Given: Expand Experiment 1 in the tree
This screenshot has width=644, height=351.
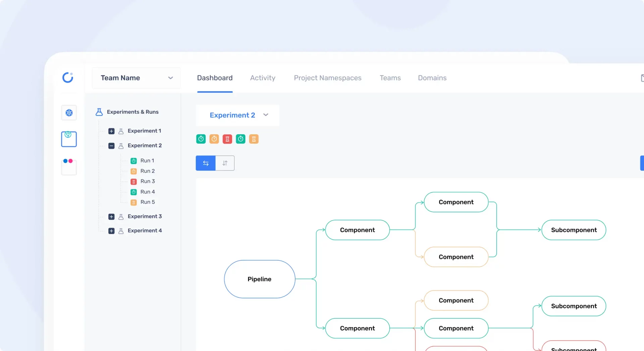Looking at the screenshot, I should [x=111, y=131].
